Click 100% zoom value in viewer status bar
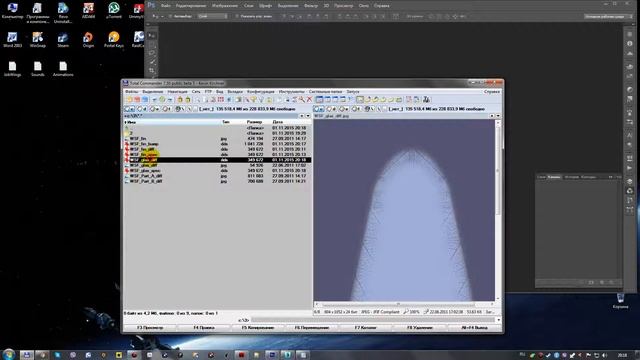 pos(414,312)
